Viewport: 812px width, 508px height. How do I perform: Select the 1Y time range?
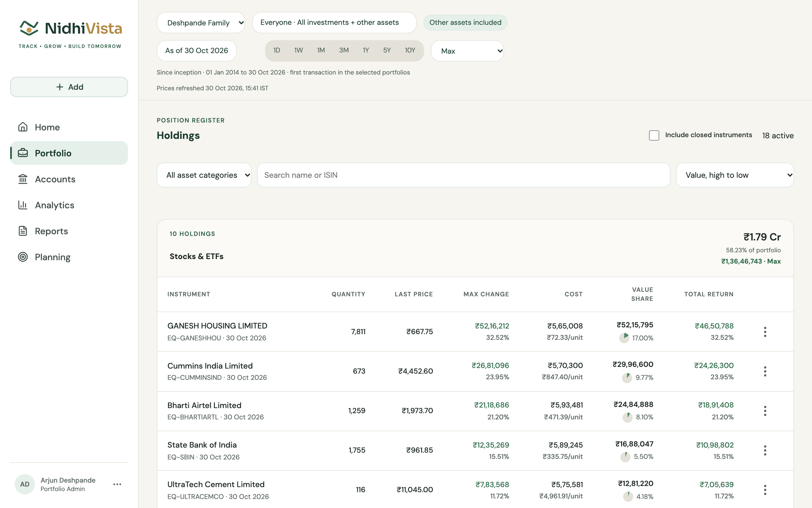[x=366, y=51]
